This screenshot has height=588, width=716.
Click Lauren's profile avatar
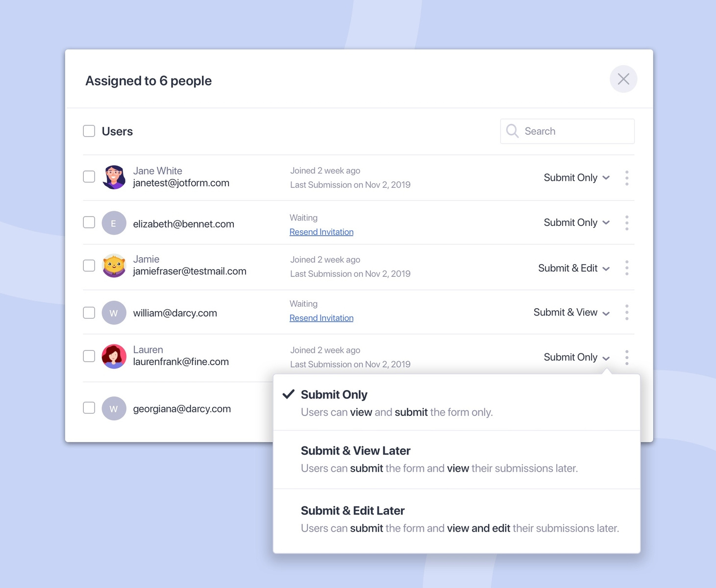(114, 356)
